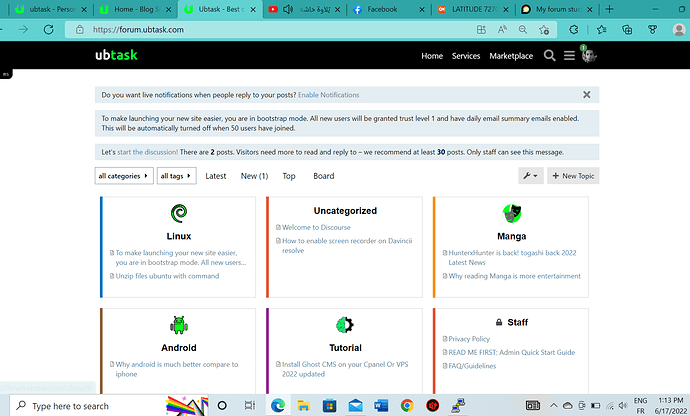The width and height of the screenshot is (690, 416).
Task: Click the Enable Notifications link
Action: click(328, 95)
